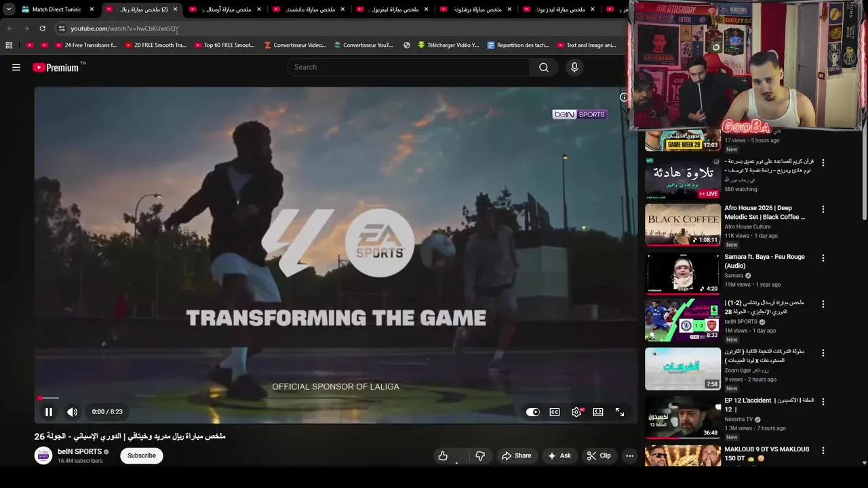868x488 pixels.
Task: Open the apps grid in bookmarks bar
Action: [9, 45]
